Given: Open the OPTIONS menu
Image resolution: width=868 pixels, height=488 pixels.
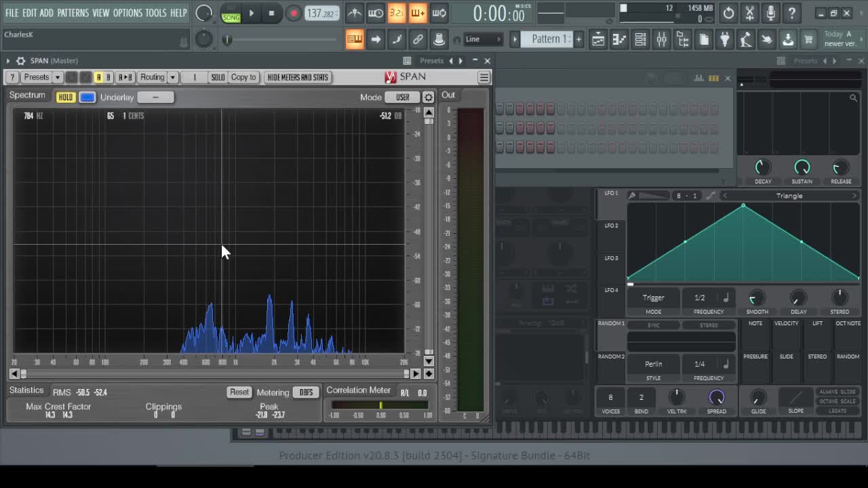Looking at the screenshot, I should click(x=127, y=13).
